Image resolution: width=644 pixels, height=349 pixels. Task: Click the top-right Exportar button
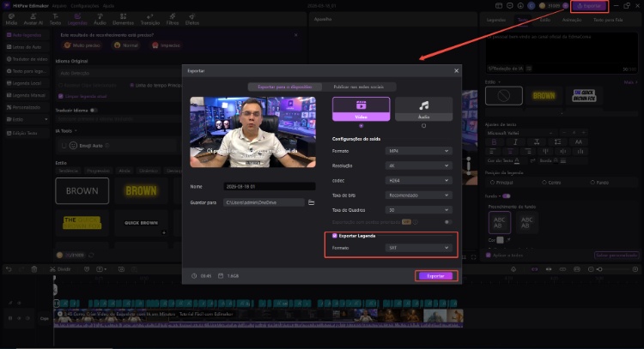590,5
